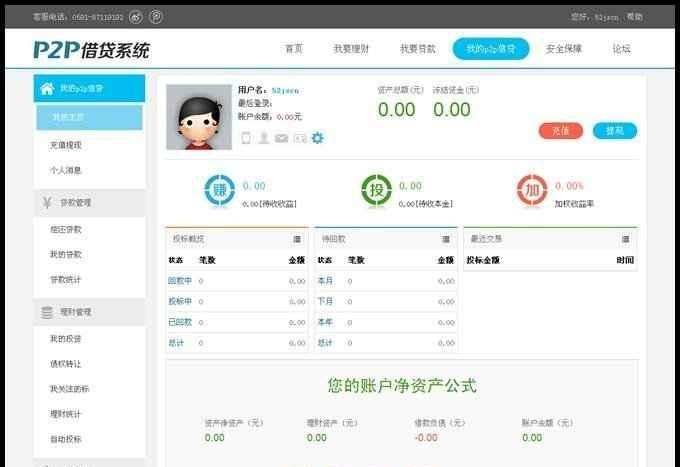
Task: Click the yen icon beside 贷款管理
Action: pos(47,202)
